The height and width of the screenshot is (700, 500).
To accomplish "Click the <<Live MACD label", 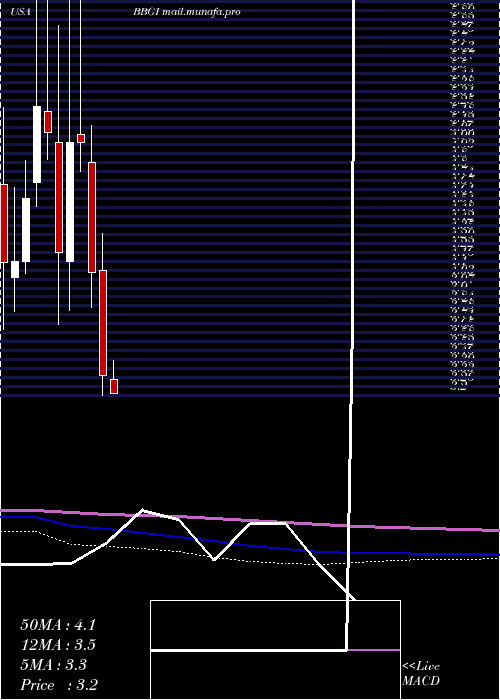I will coord(421,674).
